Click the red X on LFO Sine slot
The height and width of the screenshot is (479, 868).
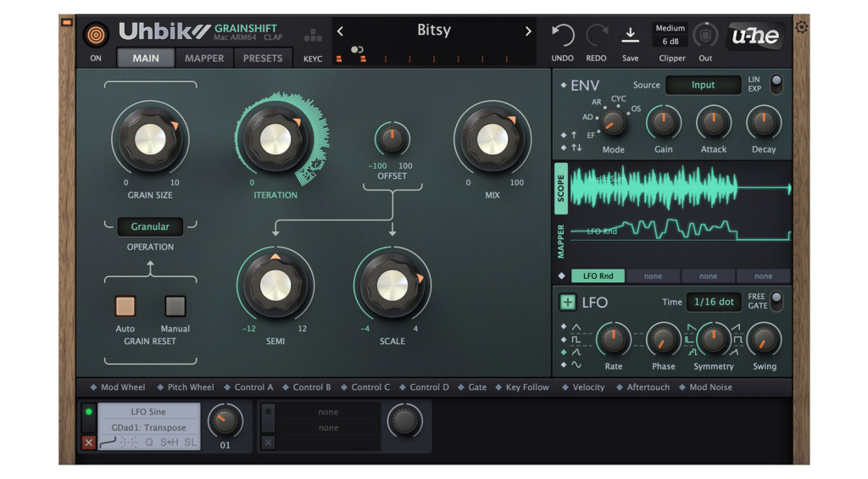[x=88, y=443]
